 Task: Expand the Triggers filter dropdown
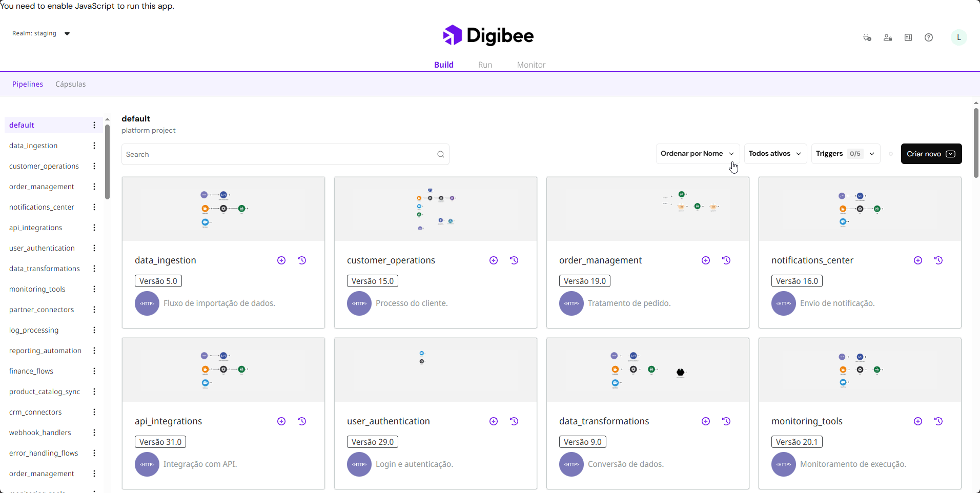click(845, 154)
